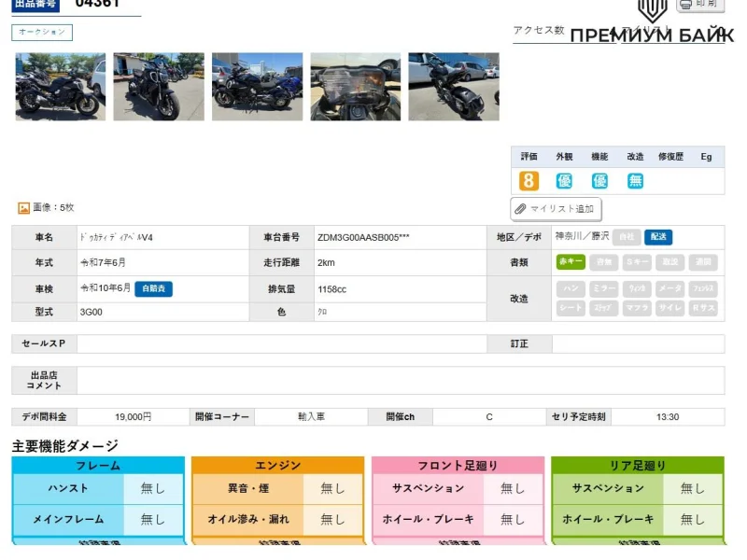Click the フレーム damage section header

pyautogui.click(x=98, y=465)
